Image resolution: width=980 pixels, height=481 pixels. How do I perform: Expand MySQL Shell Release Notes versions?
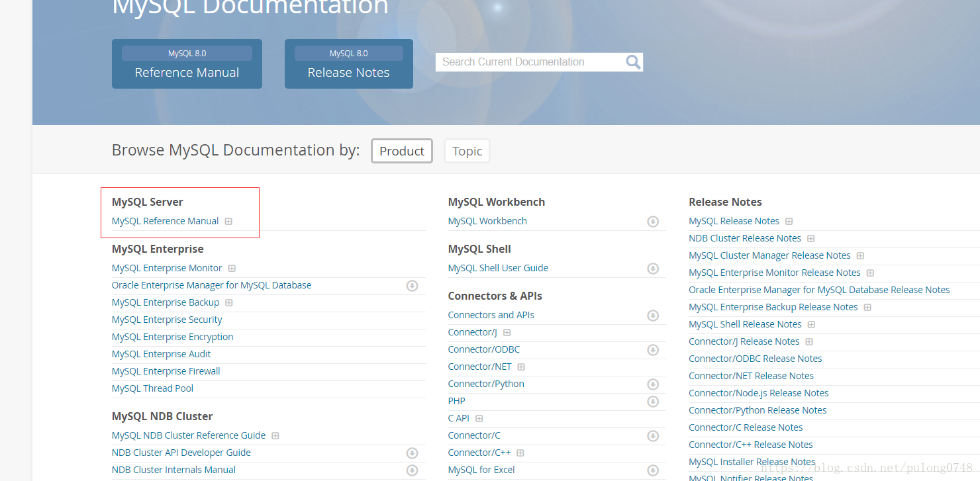[x=812, y=325]
